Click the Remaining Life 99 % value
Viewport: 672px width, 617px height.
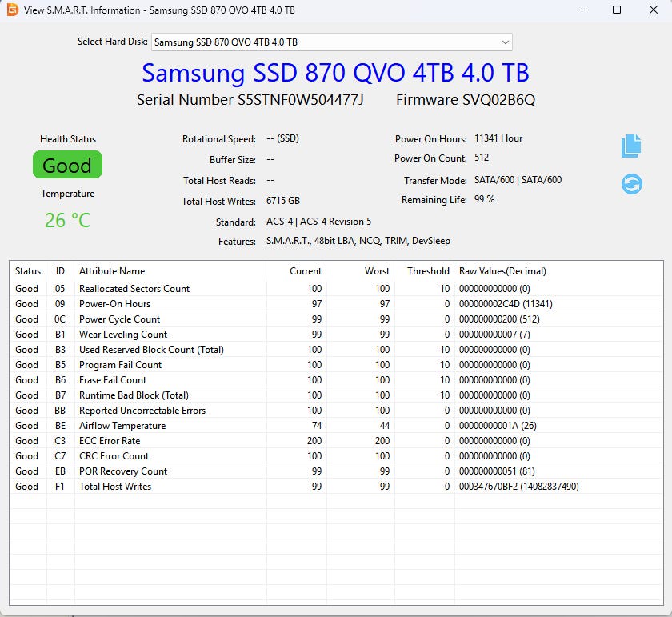pos(484,199)
